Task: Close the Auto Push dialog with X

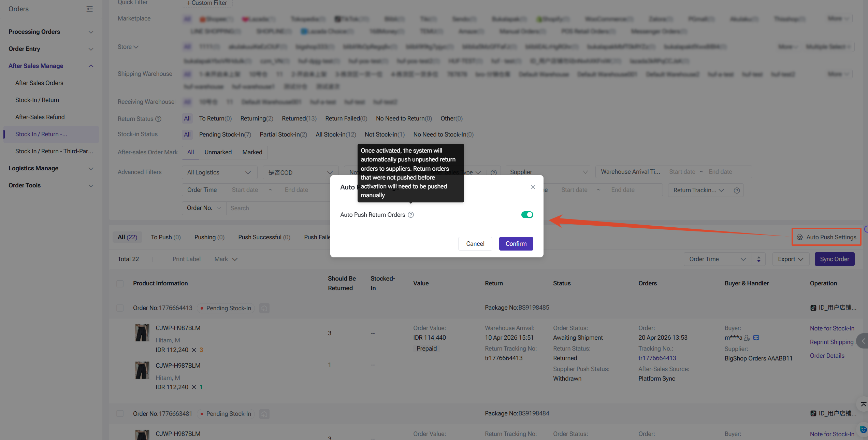Action: 533,187
